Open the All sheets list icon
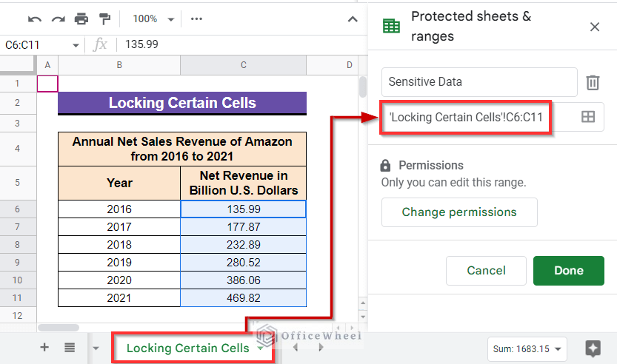This screenshot has height=364, width=617. pos(70,348)
